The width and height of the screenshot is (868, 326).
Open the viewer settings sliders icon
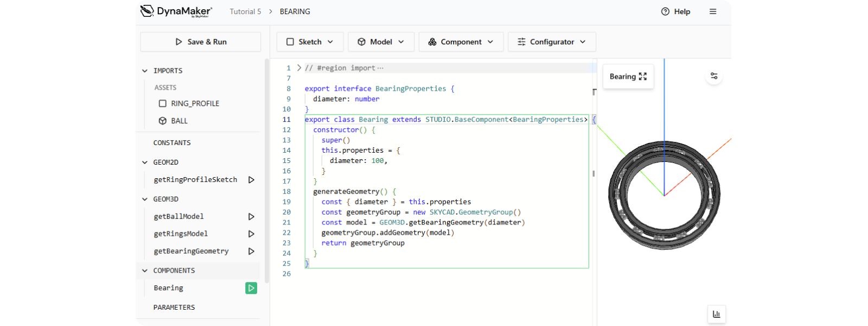pos(714,76)
